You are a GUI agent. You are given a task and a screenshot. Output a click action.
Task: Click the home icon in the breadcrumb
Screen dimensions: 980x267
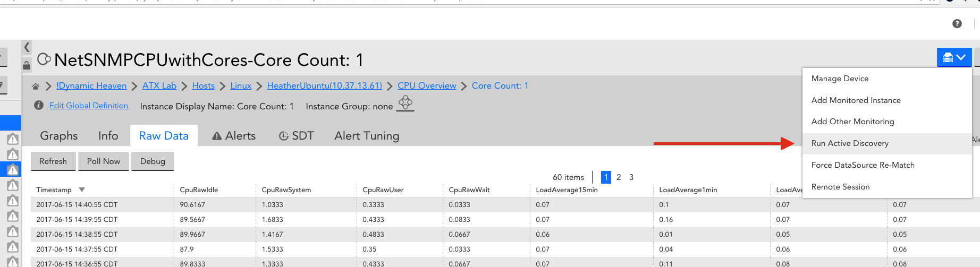click(x=36, y=86)
